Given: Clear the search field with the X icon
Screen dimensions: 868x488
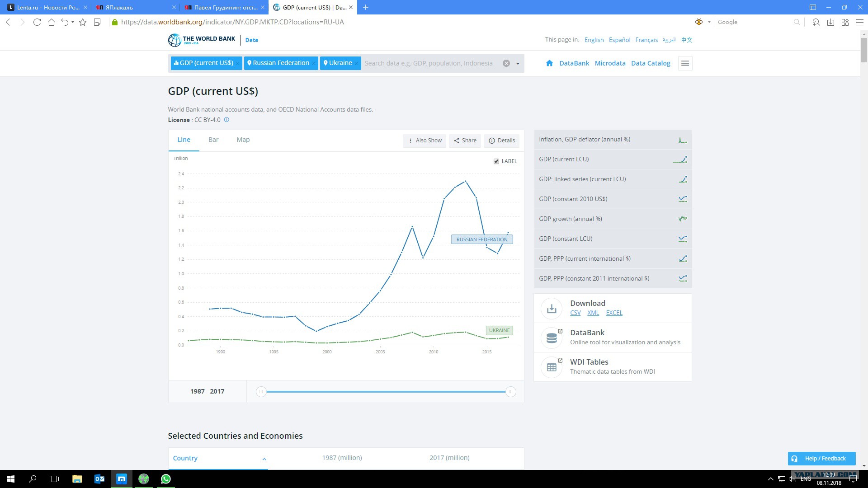Looking at the screenshot, I should point(506,63).
